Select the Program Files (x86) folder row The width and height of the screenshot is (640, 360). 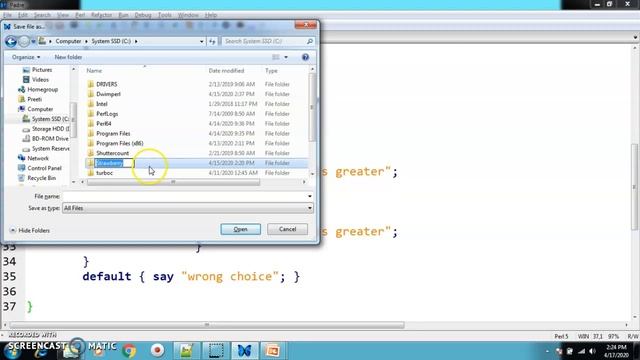(x=197, y=143)
